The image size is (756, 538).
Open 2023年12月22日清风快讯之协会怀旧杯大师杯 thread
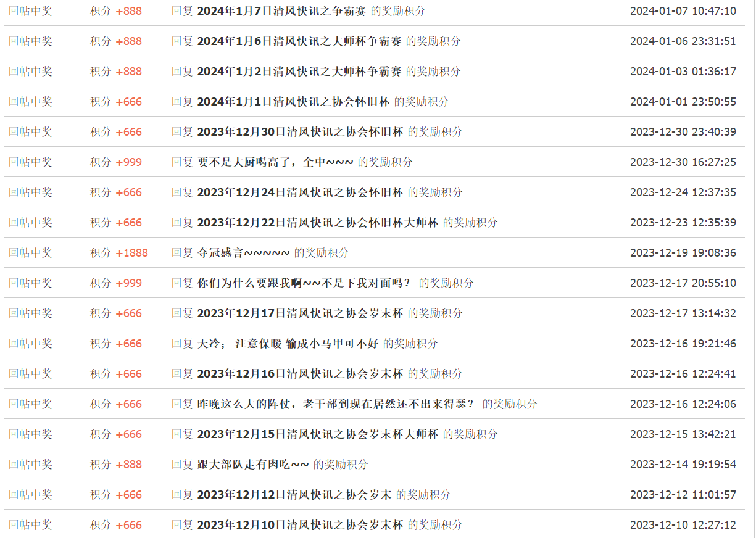point(317,223)
